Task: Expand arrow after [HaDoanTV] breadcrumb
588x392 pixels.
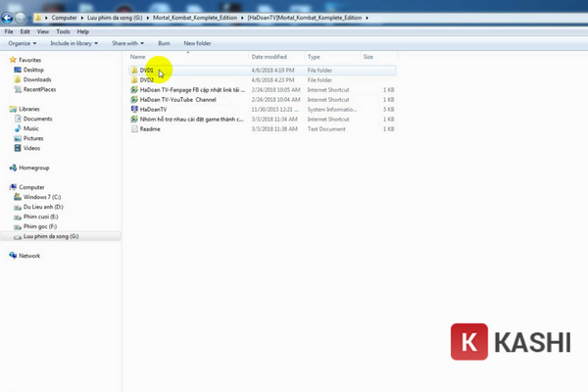Action: [x=367, y=18]
